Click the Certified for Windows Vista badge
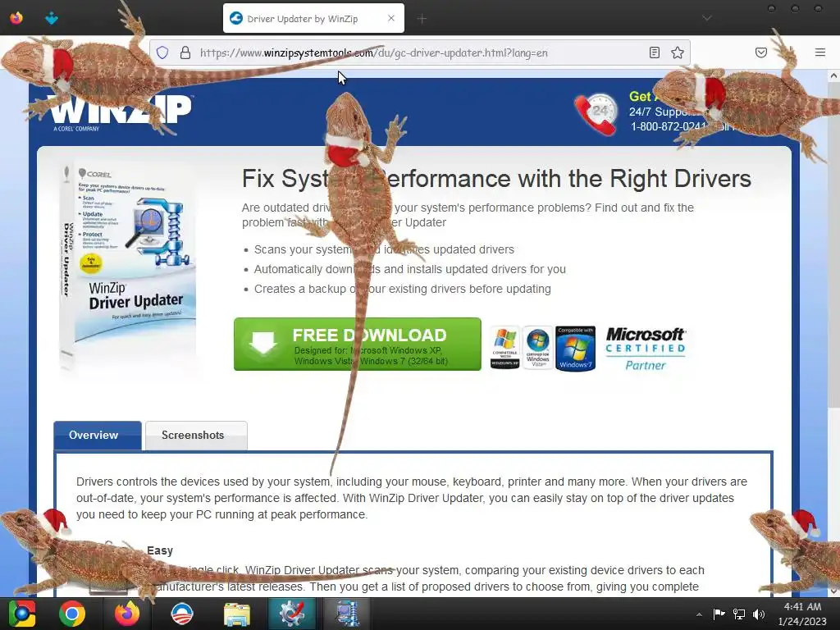840x630 pixels. 537,347
